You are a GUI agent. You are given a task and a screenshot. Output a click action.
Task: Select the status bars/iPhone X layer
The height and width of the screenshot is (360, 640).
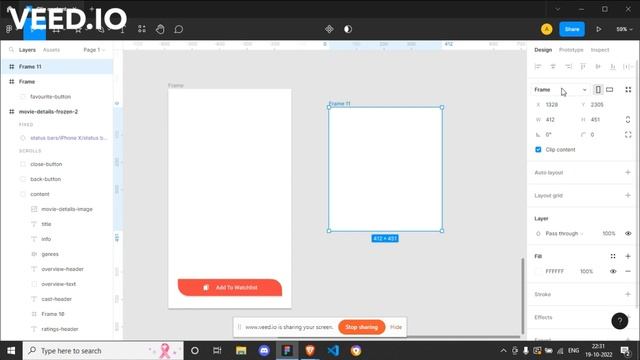point(57,138)
